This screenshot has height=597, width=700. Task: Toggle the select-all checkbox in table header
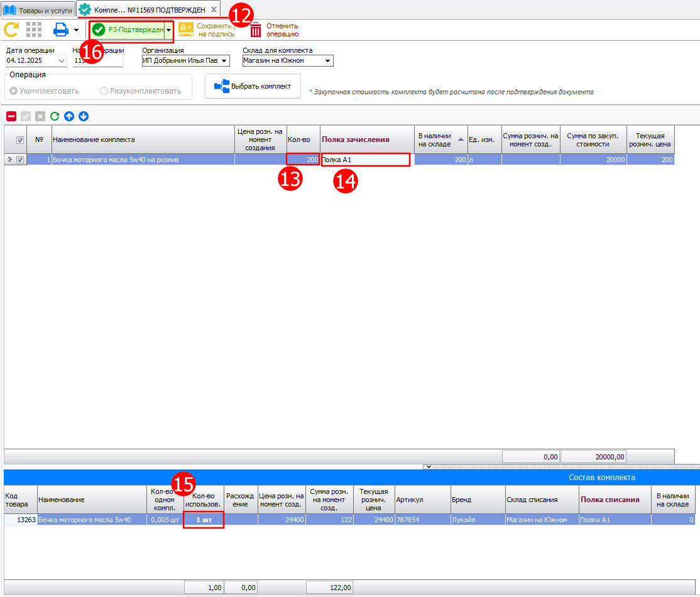(20, 140)
